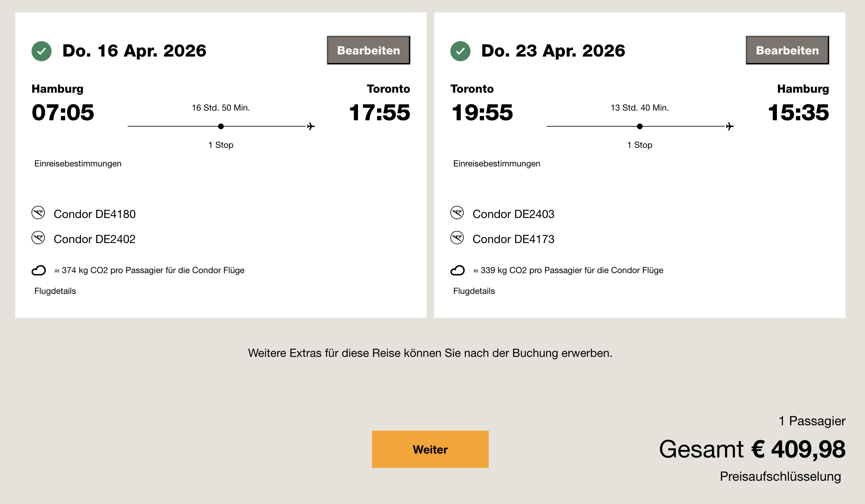Show the Preisaufschlüsselung price breakdown
Image resolution: width=865 pixels, height=504 pixels.
coord(780,476)
